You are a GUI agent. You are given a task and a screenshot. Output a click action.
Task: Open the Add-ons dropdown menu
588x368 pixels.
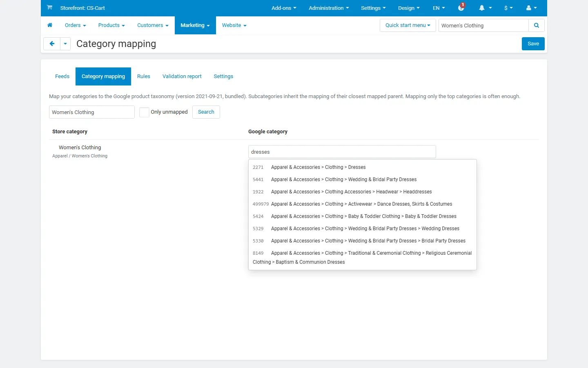(284, 8)
